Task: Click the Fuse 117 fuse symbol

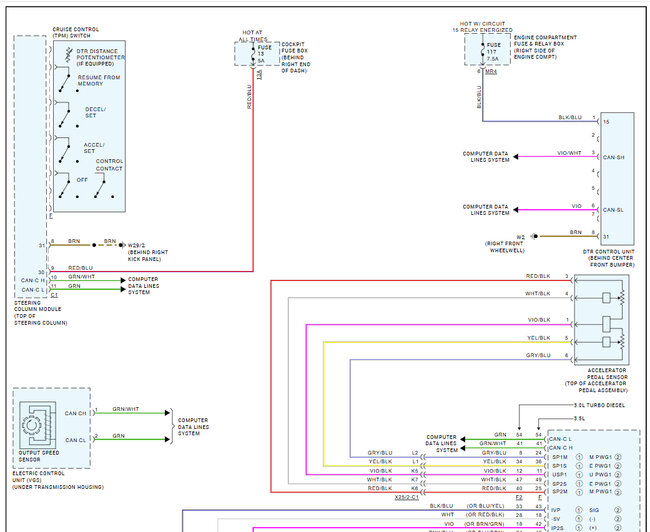Action: [482, 51]
